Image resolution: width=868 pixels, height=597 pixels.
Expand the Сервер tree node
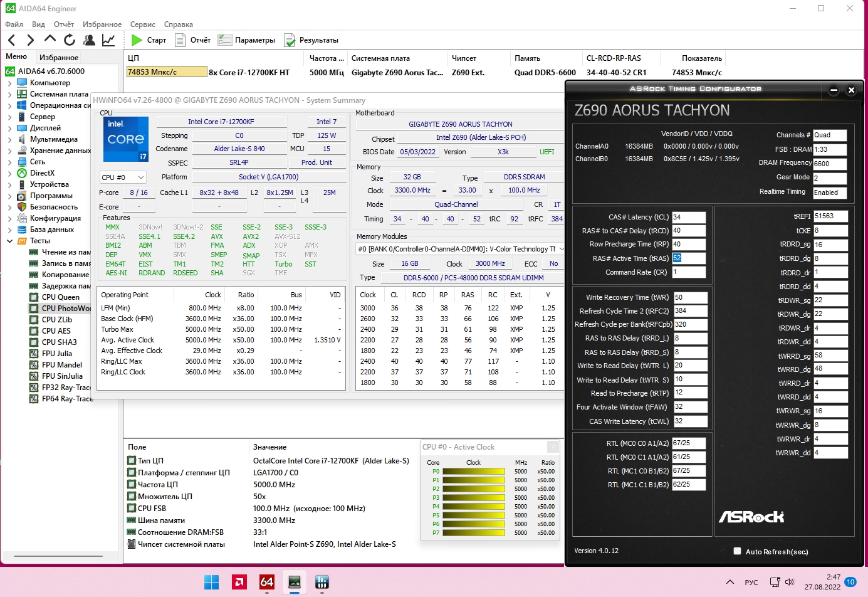pyautogui.click(x=10, y=117)
